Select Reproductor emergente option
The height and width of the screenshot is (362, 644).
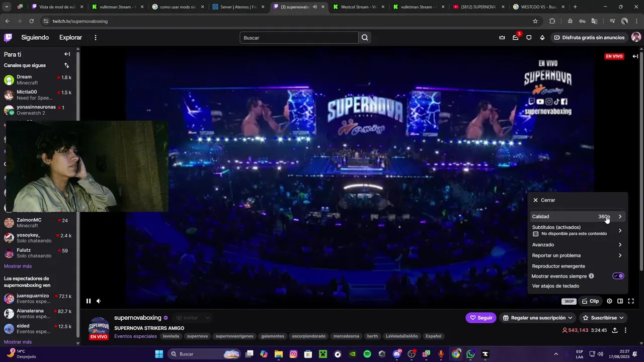tap(578, 266)
